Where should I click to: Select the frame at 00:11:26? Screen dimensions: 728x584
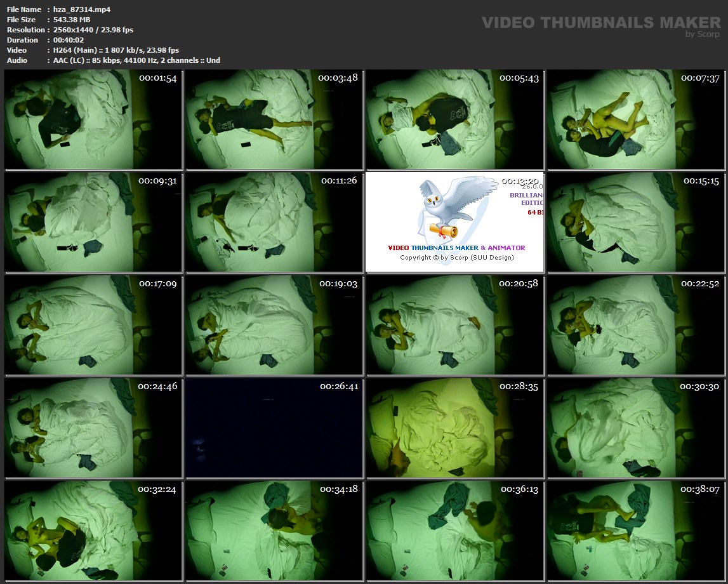274,222
